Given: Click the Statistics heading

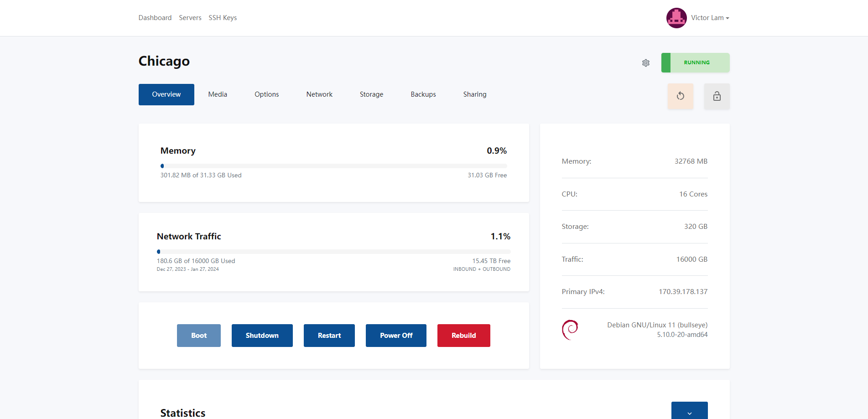Looking at the screenshot, I should click(x=183, y=413).
